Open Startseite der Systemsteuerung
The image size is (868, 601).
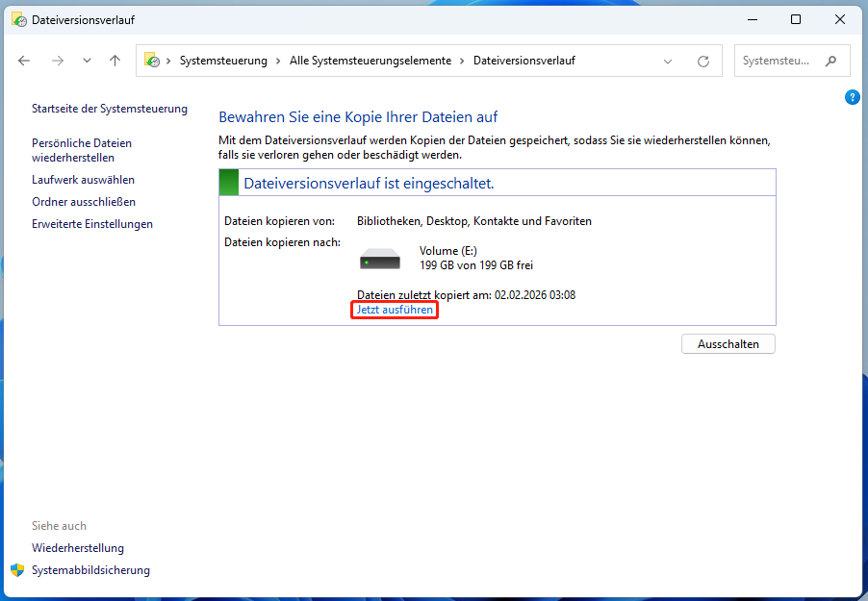click(110, 109)
